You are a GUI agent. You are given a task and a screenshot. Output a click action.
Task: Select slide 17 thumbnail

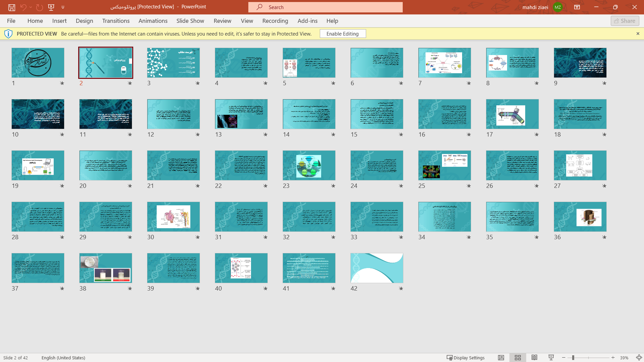click(512, 114)
